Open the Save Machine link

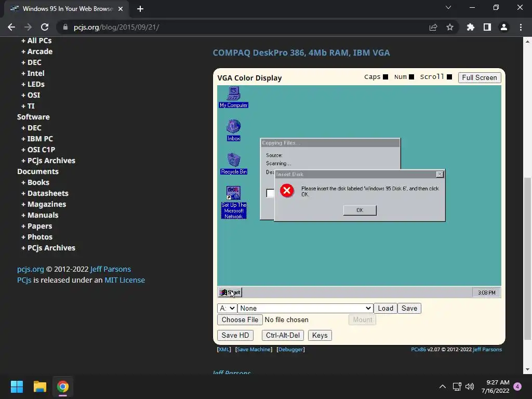[254, 349]
